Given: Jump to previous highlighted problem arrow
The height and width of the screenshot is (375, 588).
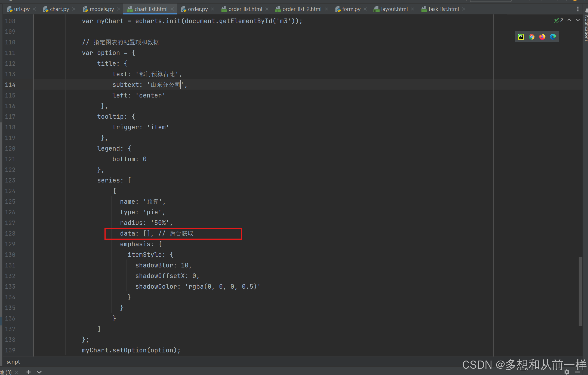Looking at the screenshot, I should coord(569,20).
